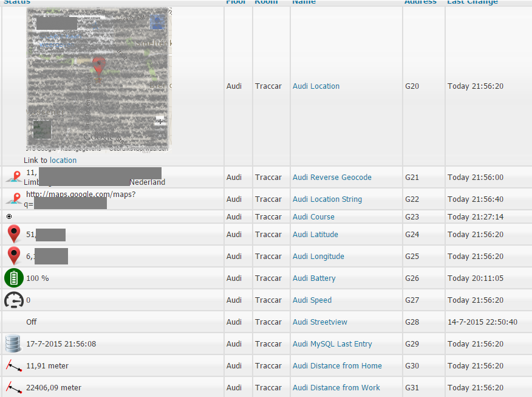Open the Audi Speed device
The height and width of the screenshot is (397, 532).
[x=312, y=300]
